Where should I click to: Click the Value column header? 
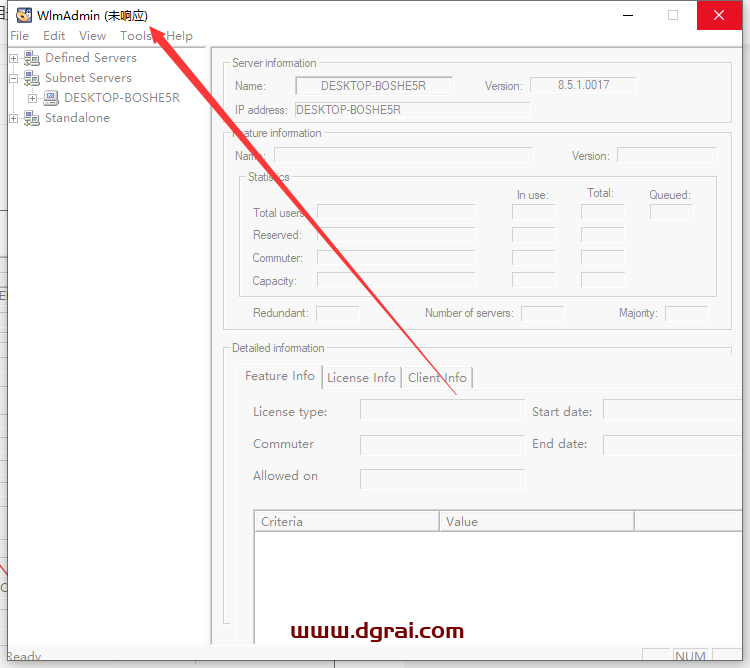click(x=537, y=521)
